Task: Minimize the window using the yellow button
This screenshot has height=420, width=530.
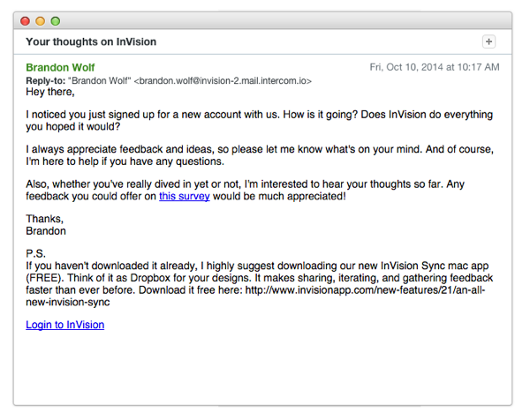Action: [x=41, y=21]
